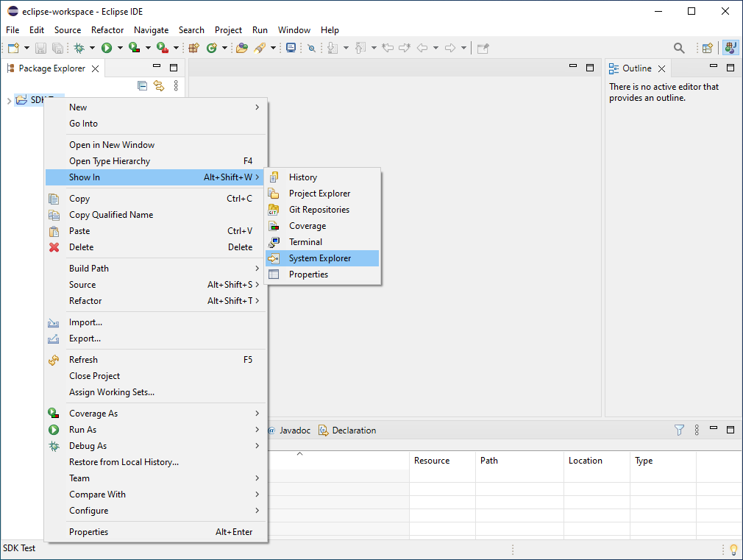
Task: Toggle the Java perspective button
Action: [x=730, y=48]
